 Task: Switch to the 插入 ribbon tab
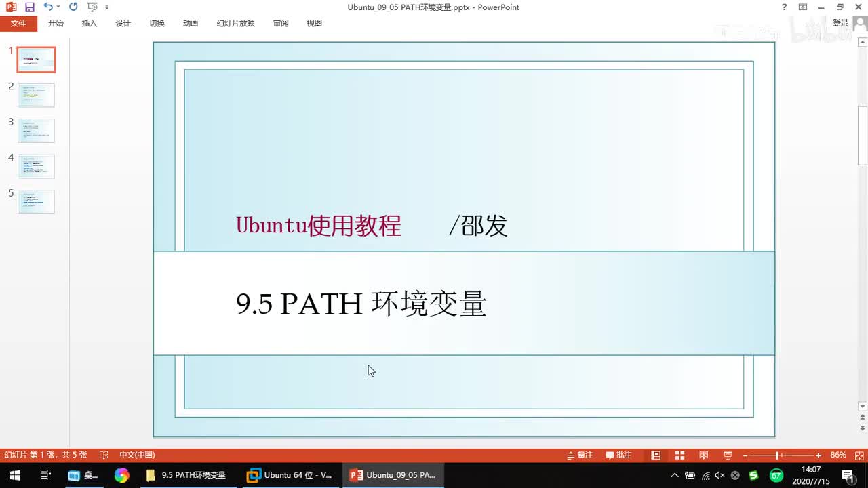coord(90,23)
